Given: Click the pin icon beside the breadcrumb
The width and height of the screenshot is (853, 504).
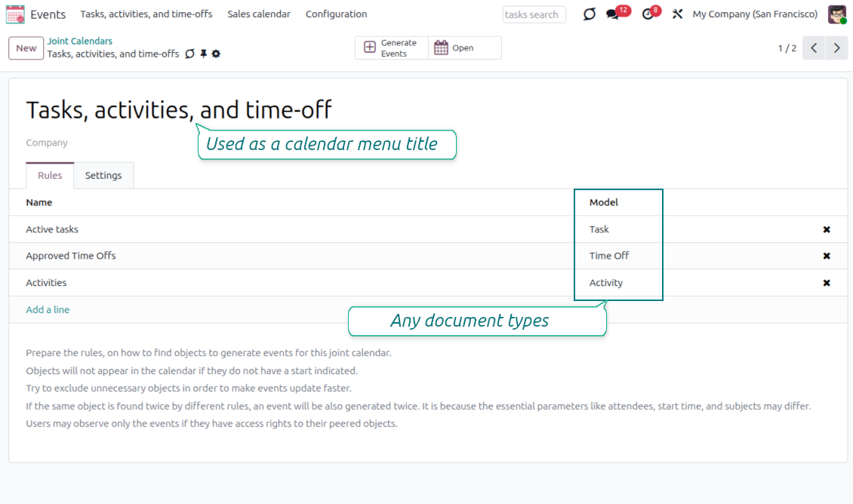Looking at the screenshot, I should [x=203, y=54].
